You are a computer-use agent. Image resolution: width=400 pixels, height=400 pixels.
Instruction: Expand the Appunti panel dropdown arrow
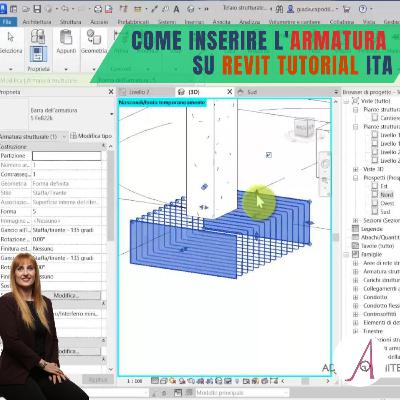pos(66,69)
